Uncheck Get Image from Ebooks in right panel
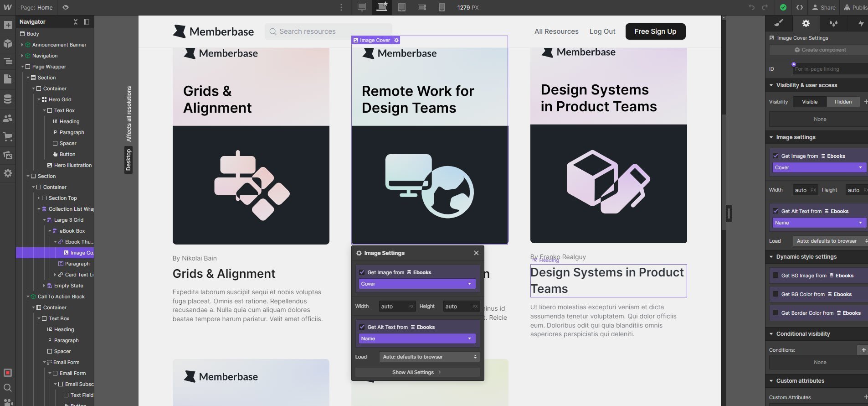868x406 pixels. coord(776,156)
